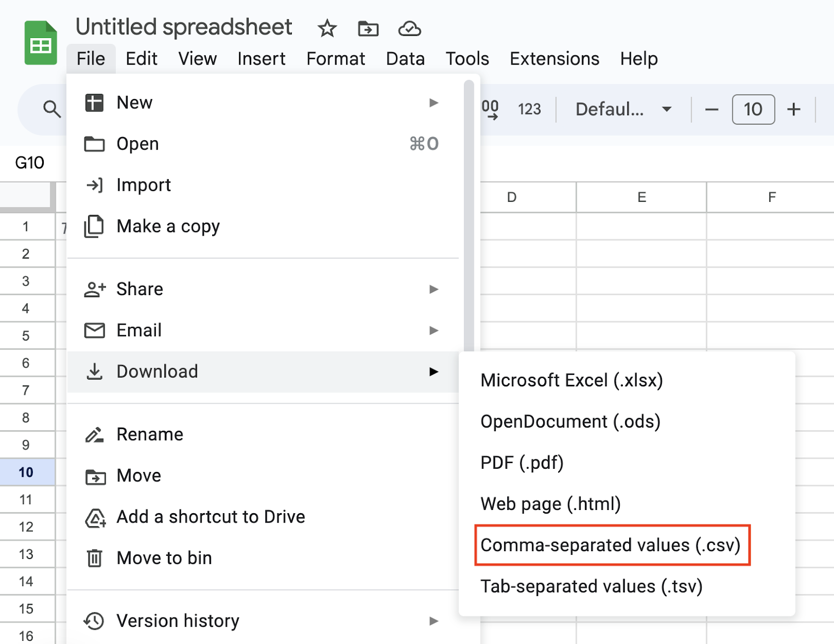Download as PDF (.pdf)
The image size is (834, 644).
(627, 463)
